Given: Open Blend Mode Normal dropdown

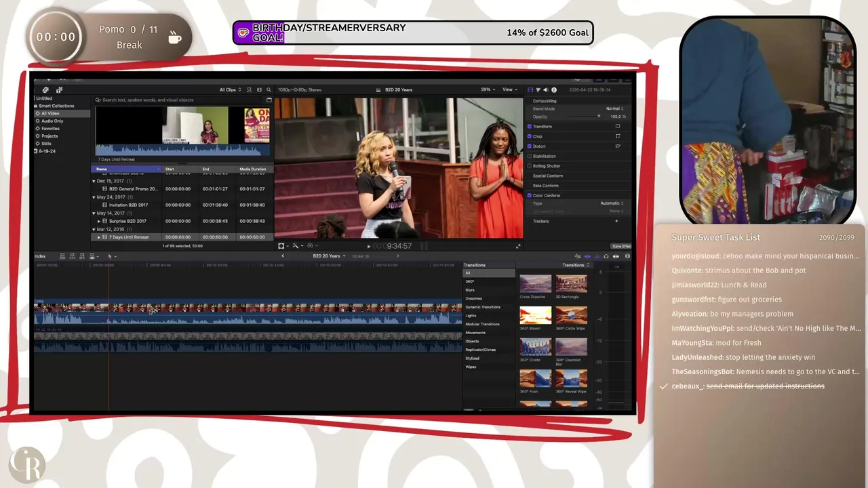Looking at the screenshot, I should point(614,108).
